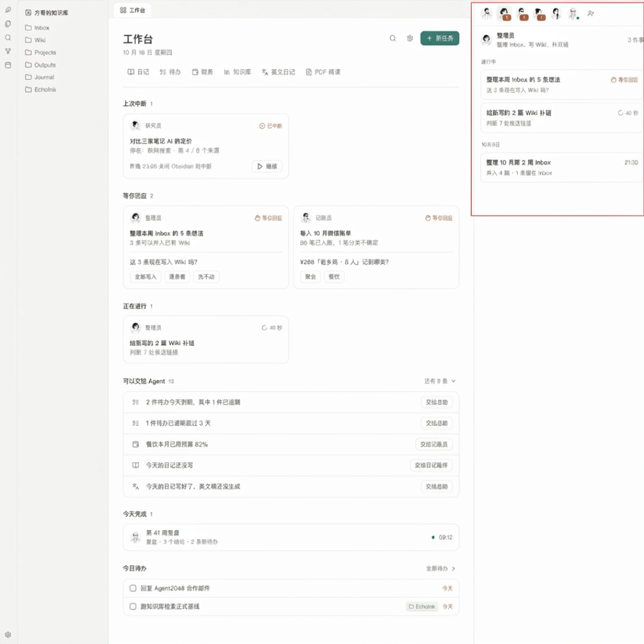Expand the Wiki folder in sidebar
Viewport: 644px width, 644px height.
35,40
